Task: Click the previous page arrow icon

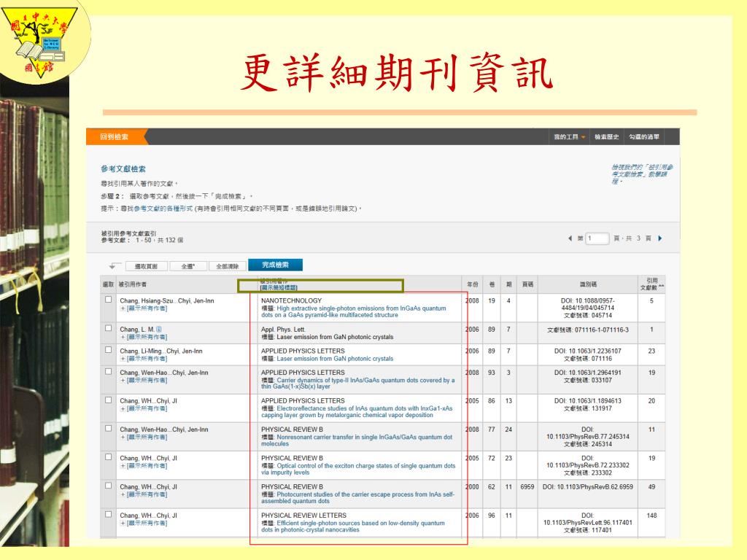Action: point(570,238)
